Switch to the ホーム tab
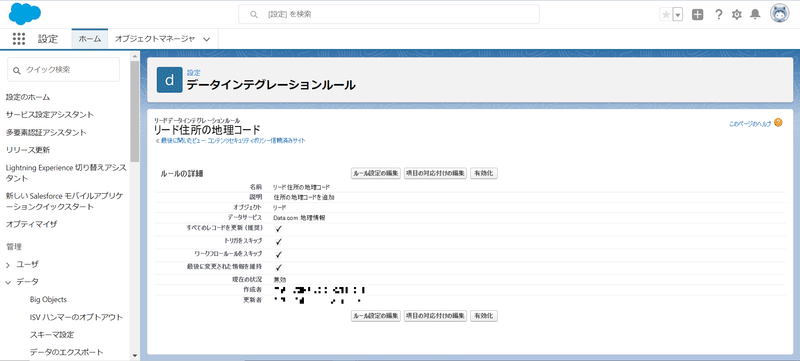Viewport: 800px width, 361px height. [x=90, y=39]
